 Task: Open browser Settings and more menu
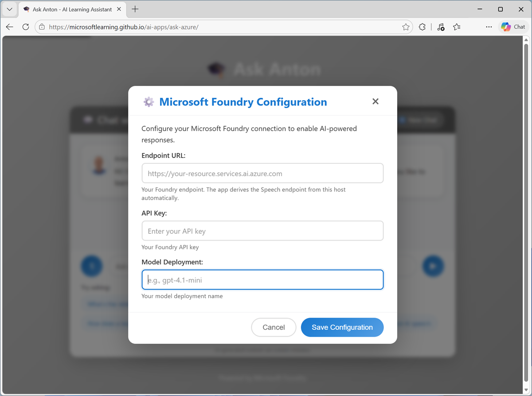(x=489, y=27)
